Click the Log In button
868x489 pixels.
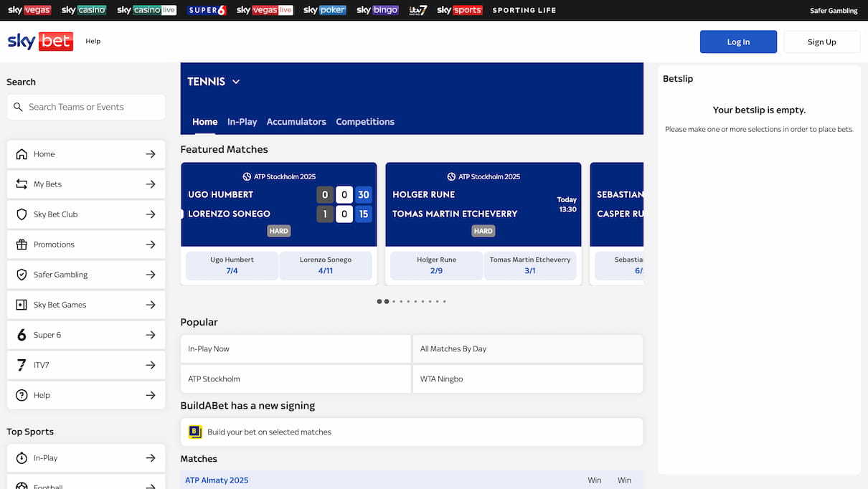point(738,41)
